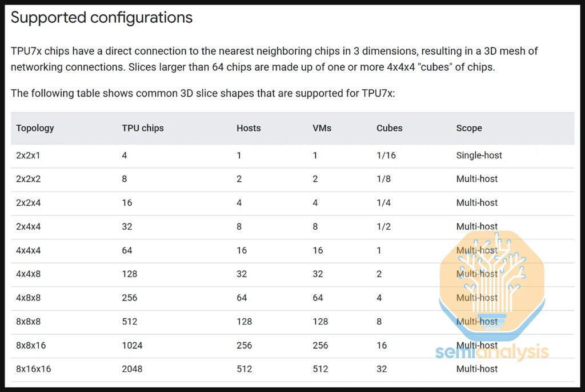The width and height of the screenshot is (585, 392).
Task: Select the Multi-host scope in 2x2x2 row
Action: tap(477, 179)
